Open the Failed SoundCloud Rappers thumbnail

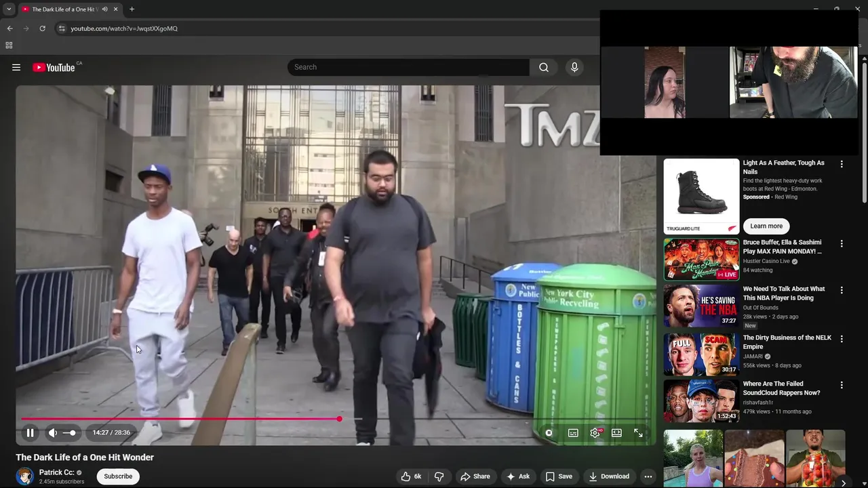(701, 401)
